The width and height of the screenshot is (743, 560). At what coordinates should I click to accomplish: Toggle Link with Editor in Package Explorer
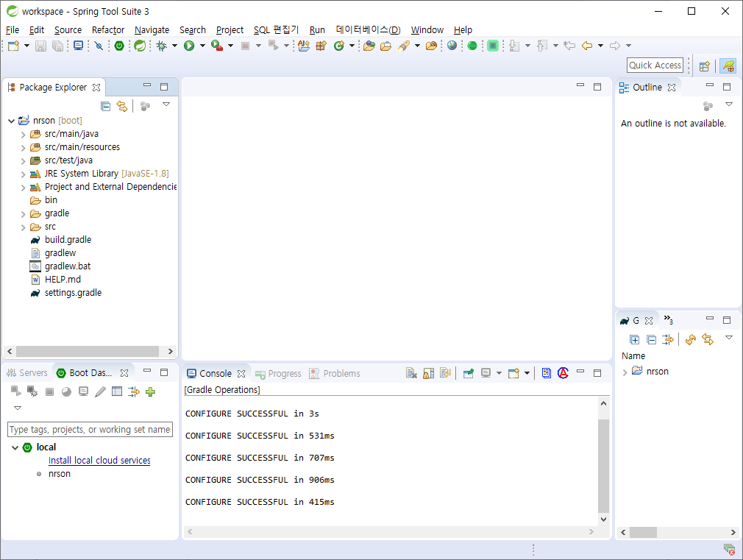(122, 106)
